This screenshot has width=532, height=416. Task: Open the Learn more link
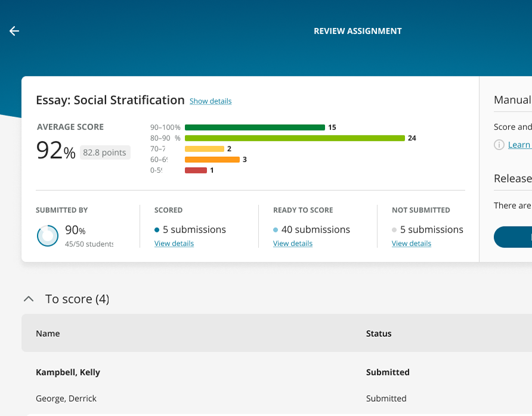(519, 145)
